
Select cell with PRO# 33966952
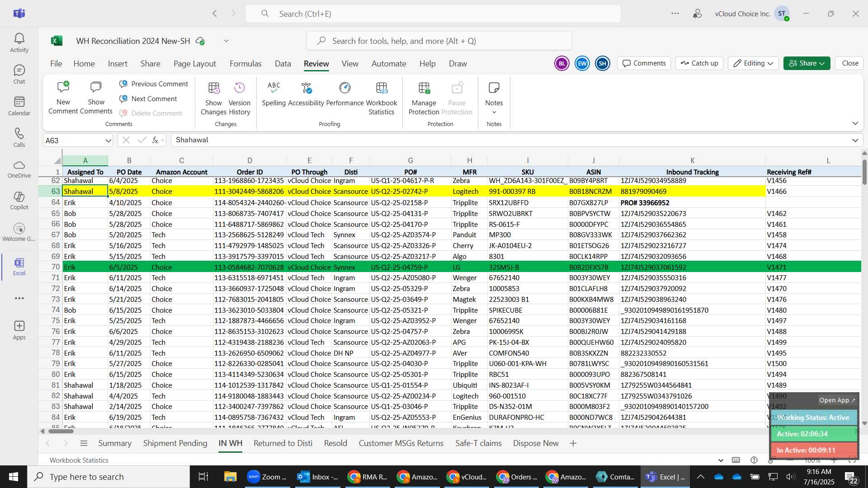(692, 203)
